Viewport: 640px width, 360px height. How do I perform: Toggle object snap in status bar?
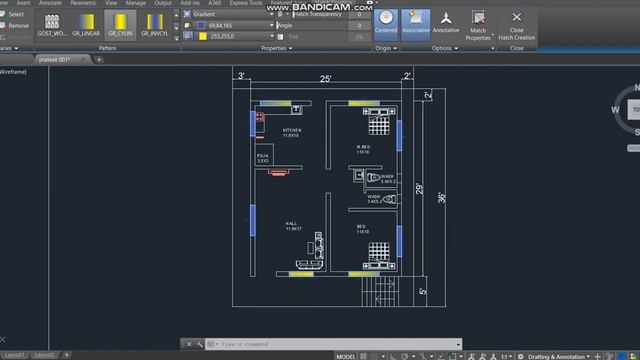point(452,357)
